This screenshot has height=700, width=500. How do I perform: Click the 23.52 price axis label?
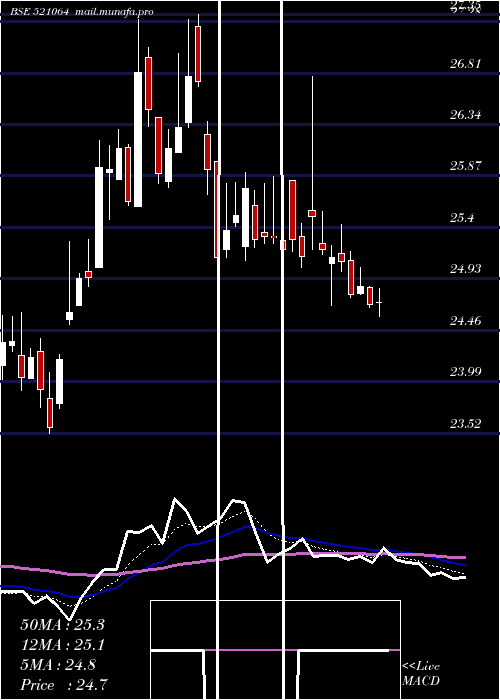click(466, 423)
